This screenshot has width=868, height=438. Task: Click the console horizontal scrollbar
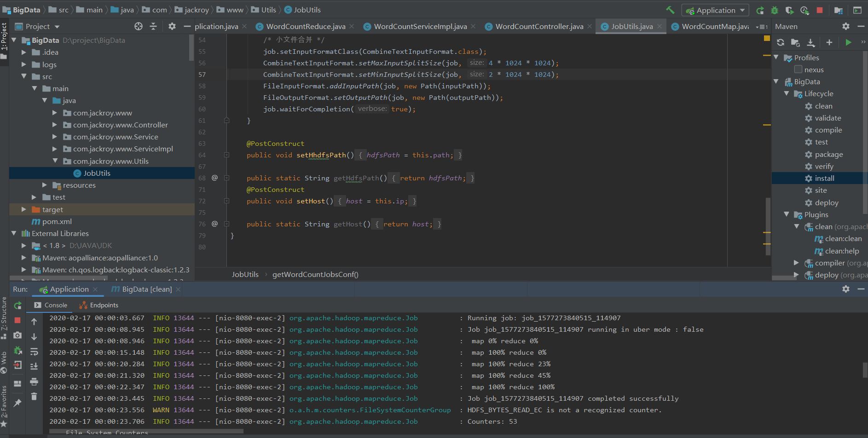coord(146,432)
